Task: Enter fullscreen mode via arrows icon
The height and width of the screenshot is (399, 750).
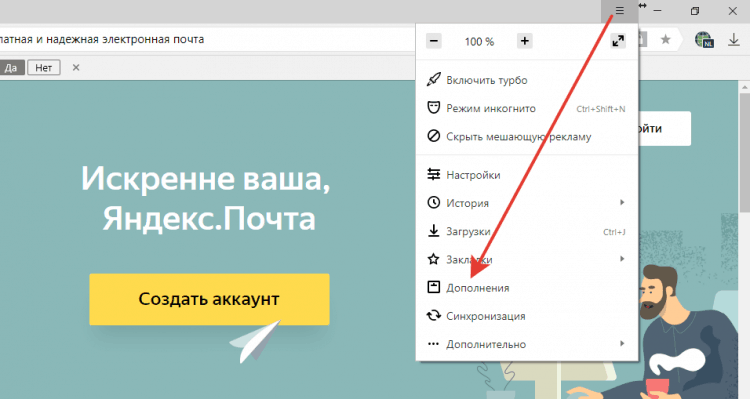Action: (x=618, y=41)
